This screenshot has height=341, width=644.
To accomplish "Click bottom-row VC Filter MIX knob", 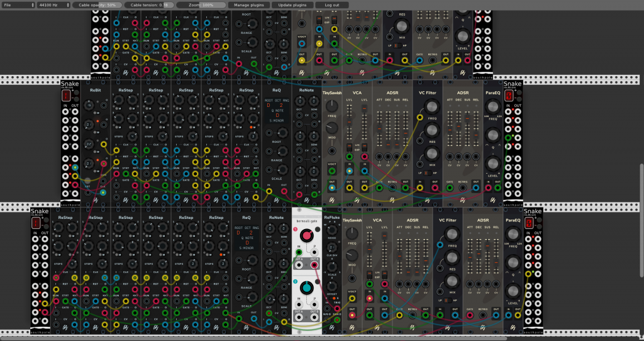I will point(452,281).
